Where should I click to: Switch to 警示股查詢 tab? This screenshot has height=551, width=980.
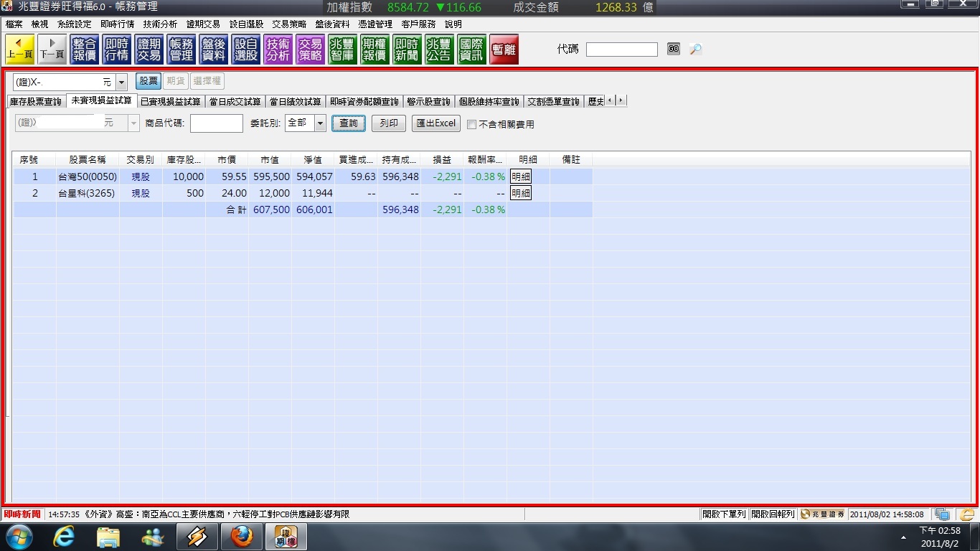(x=428, y=102)
